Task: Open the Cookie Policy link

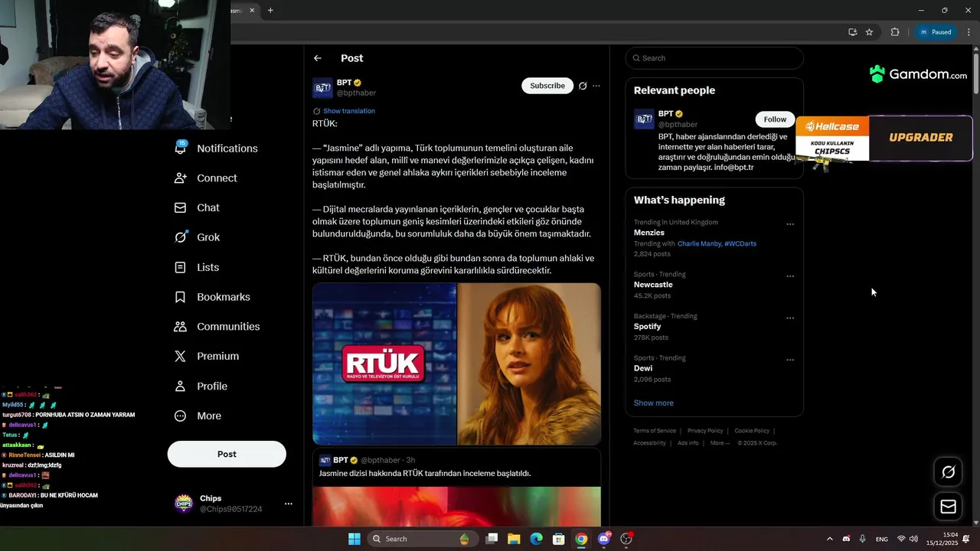Action: click(x=752, y=431)
